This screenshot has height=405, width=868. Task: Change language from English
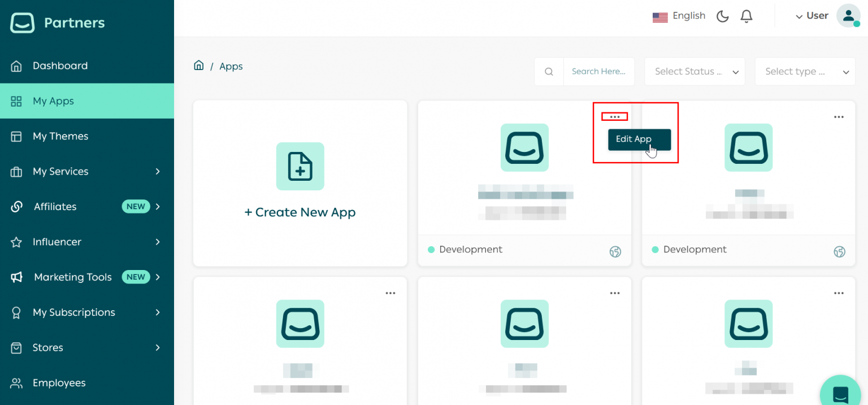pos(679,16)
